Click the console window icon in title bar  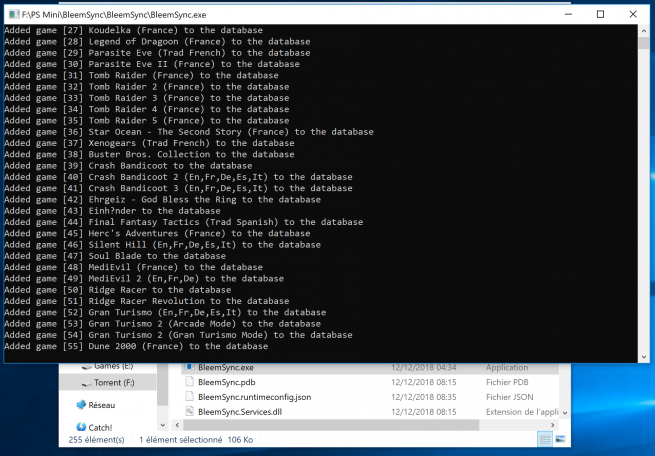12,14
